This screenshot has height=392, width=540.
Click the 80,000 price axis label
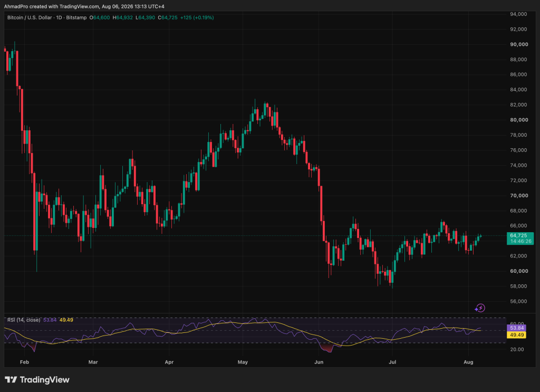coord(519,120)
